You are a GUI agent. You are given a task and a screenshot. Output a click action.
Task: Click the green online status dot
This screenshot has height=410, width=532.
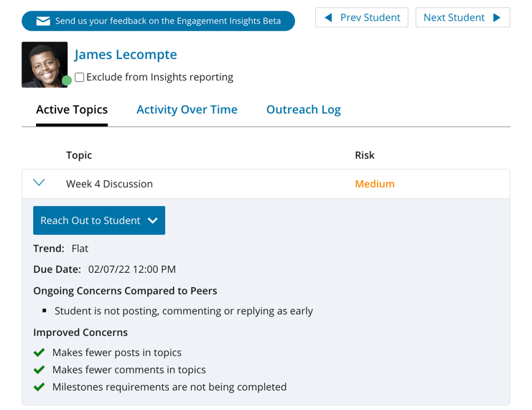pos(67,80)
